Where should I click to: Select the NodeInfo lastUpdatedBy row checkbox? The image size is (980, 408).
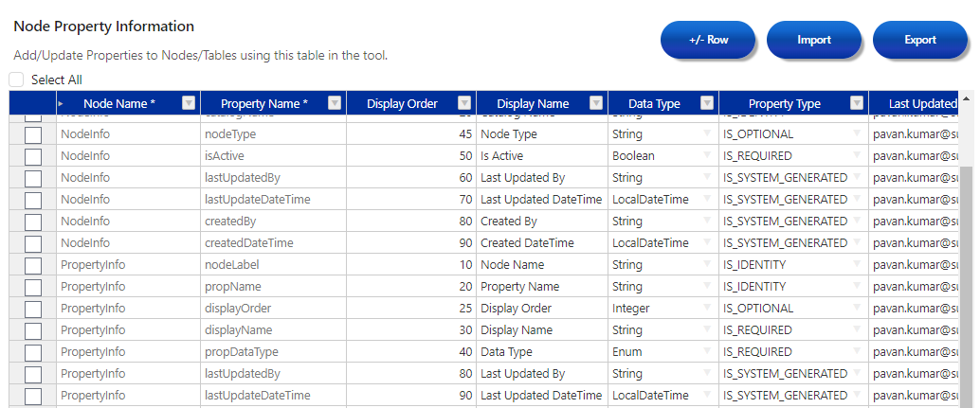(32, 178)
